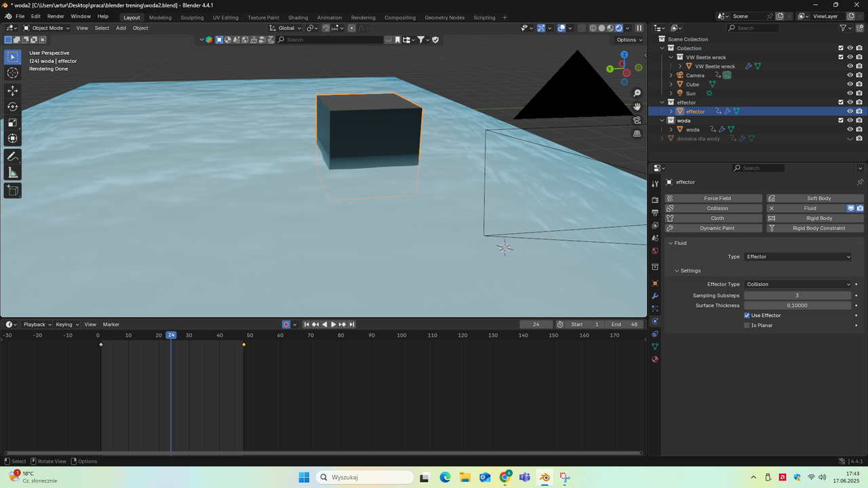Enable the Is Planar checkbox

tap(747, 325)
